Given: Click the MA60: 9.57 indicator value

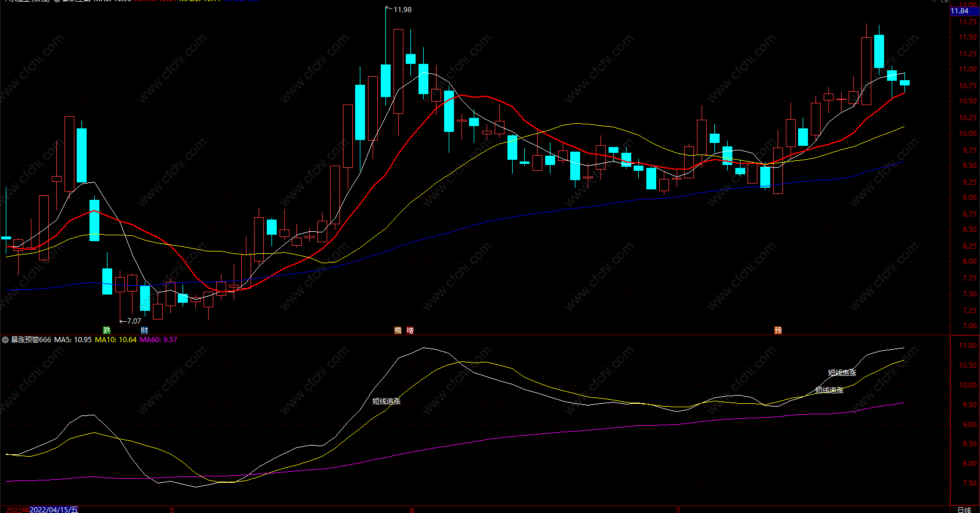Looking at the screenshot, I should (159, 340).
